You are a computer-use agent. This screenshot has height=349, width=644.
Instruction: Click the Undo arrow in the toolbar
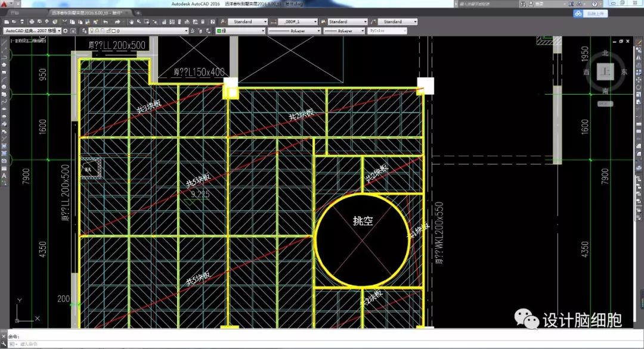106,21
